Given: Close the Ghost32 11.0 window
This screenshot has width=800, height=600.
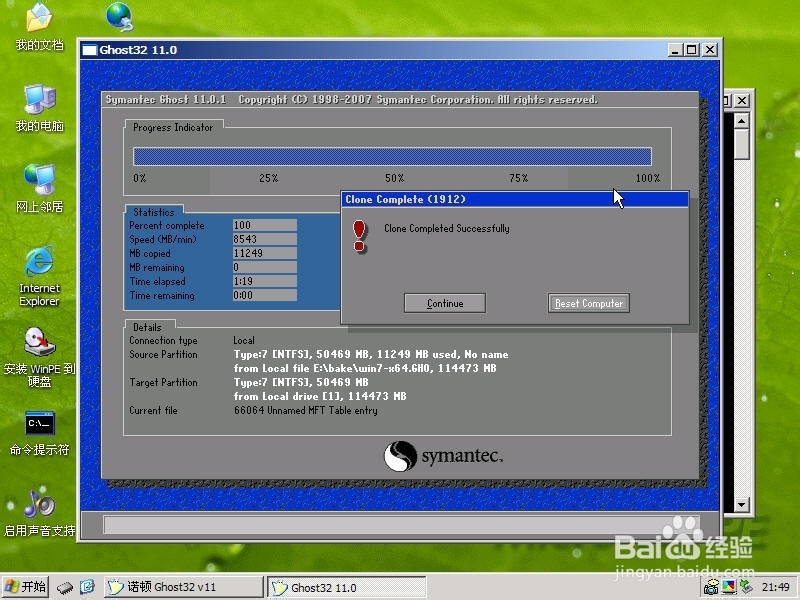Looking at the screenshot, I should coord(710,50).
